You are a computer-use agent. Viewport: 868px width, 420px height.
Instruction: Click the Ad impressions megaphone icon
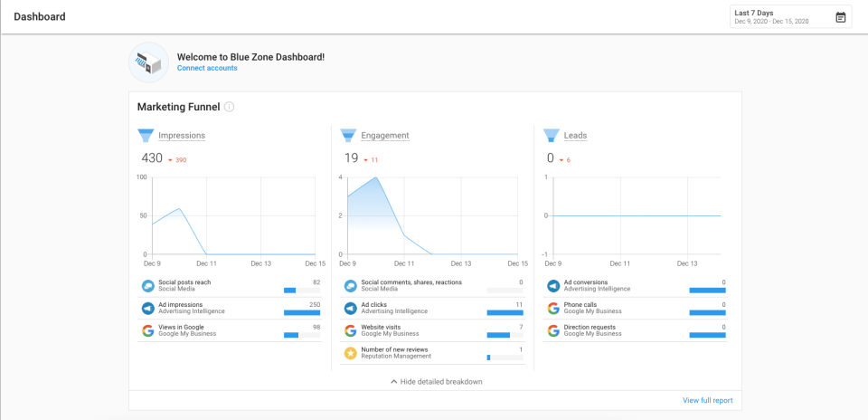[147, 308]
